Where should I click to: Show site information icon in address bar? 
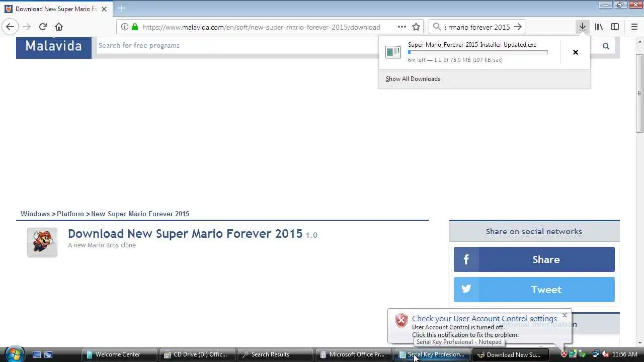124,27
